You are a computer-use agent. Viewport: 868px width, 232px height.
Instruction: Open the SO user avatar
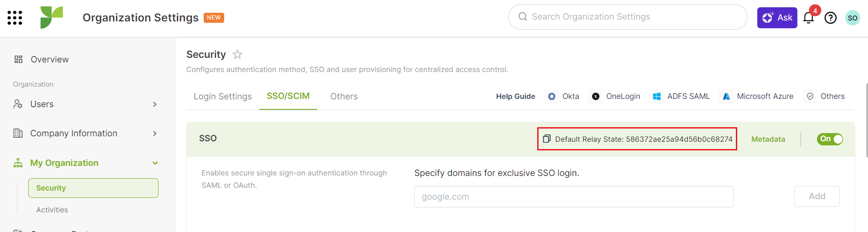(853, 18)
